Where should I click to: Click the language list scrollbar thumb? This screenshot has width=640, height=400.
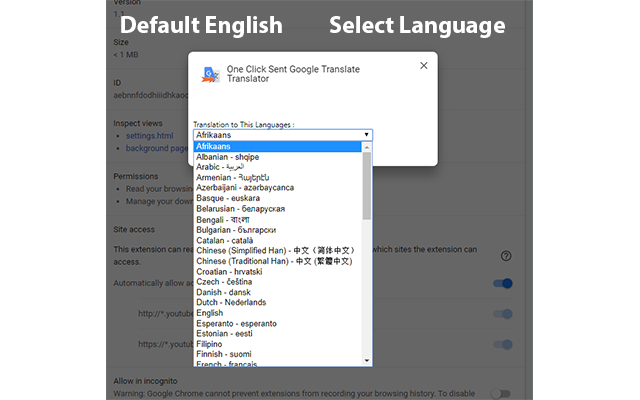[x=367, y=185]
